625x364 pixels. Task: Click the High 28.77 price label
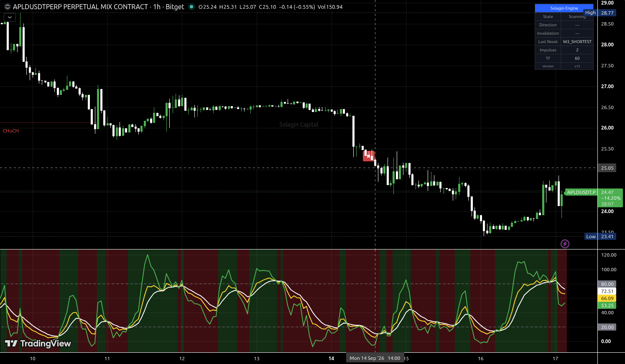[600, 13]
